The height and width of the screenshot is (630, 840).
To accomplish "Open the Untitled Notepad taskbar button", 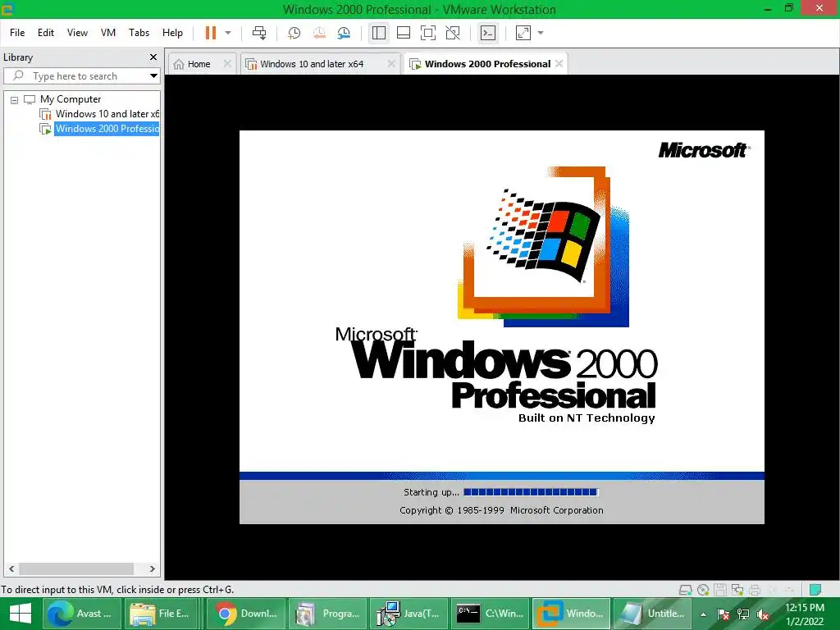I will tap(652, 614).
